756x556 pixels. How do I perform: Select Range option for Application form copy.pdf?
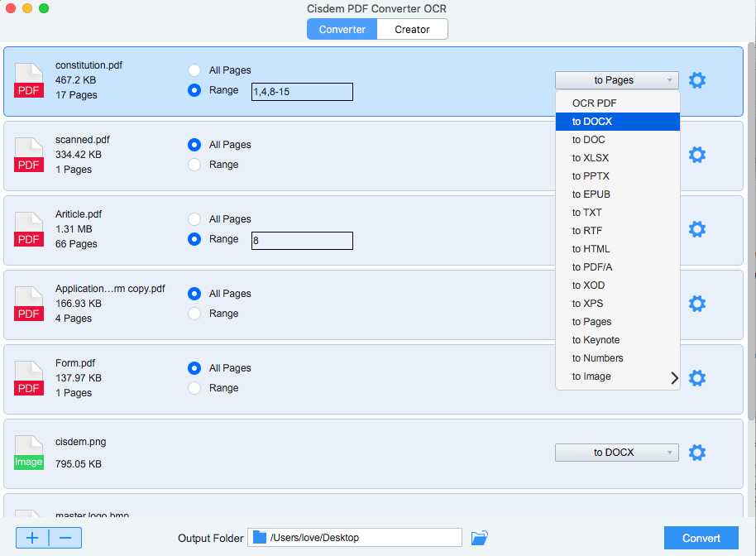coord(194,314)
